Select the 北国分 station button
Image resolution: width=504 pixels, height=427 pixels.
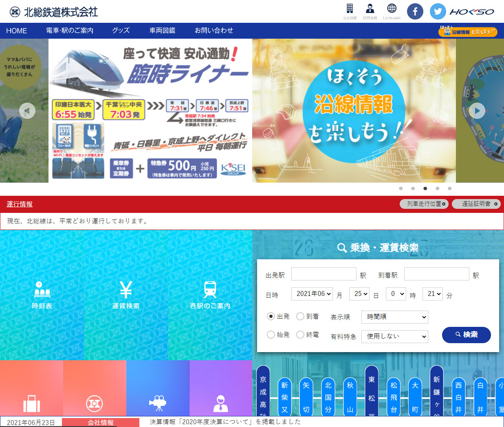[x=328, y=397]
